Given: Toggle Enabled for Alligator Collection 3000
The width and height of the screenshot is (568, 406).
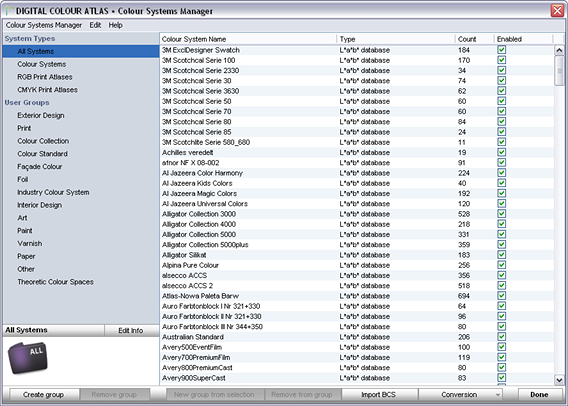Looking at the screenshot, I should tap(501, 214).
